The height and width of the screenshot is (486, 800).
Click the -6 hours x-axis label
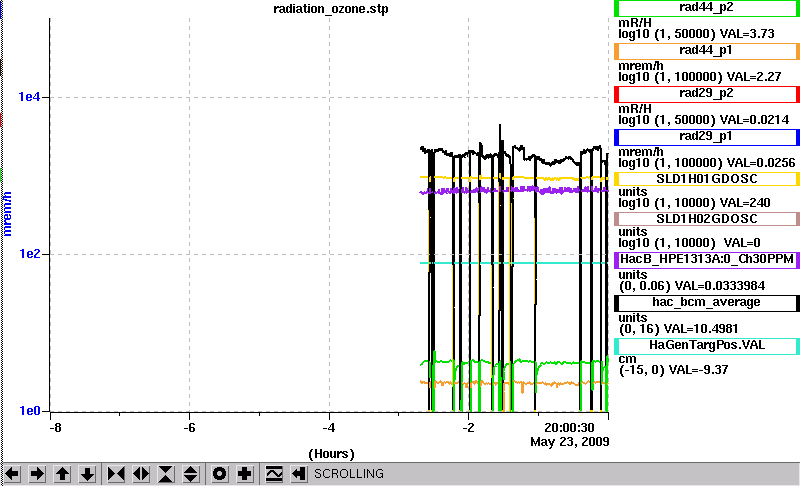189,427
